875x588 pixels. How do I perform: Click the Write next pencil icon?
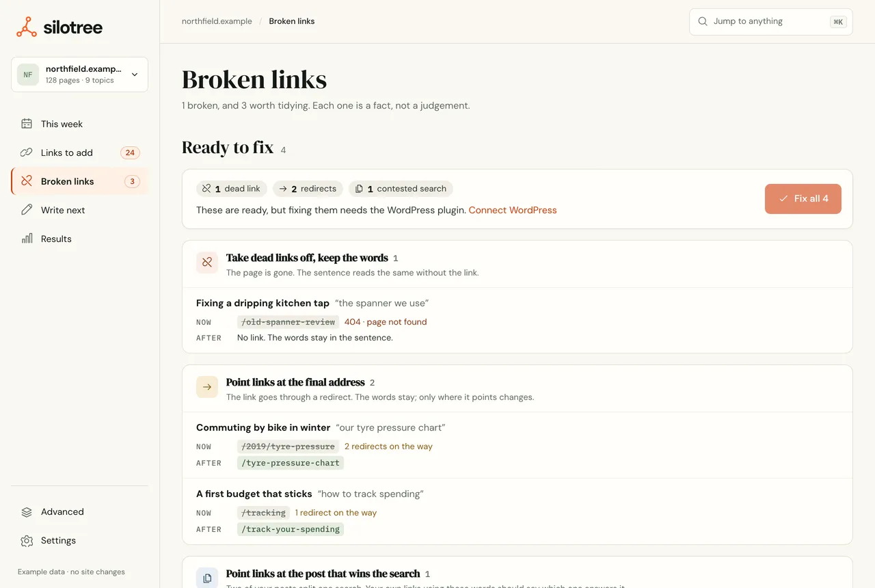click(x=27, y=210)
